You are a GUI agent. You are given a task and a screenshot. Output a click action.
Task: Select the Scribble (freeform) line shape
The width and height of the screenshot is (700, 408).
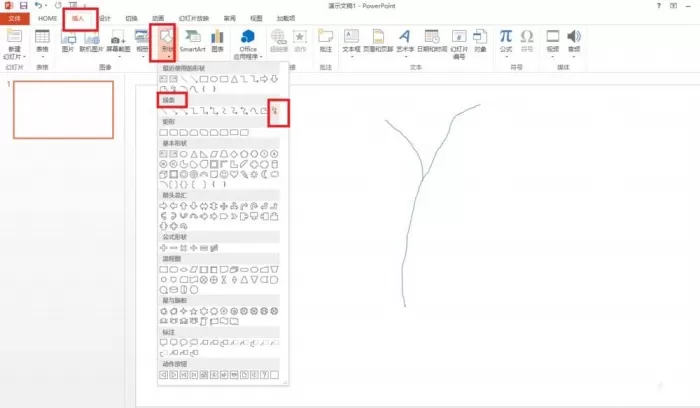tap(275, 111)
